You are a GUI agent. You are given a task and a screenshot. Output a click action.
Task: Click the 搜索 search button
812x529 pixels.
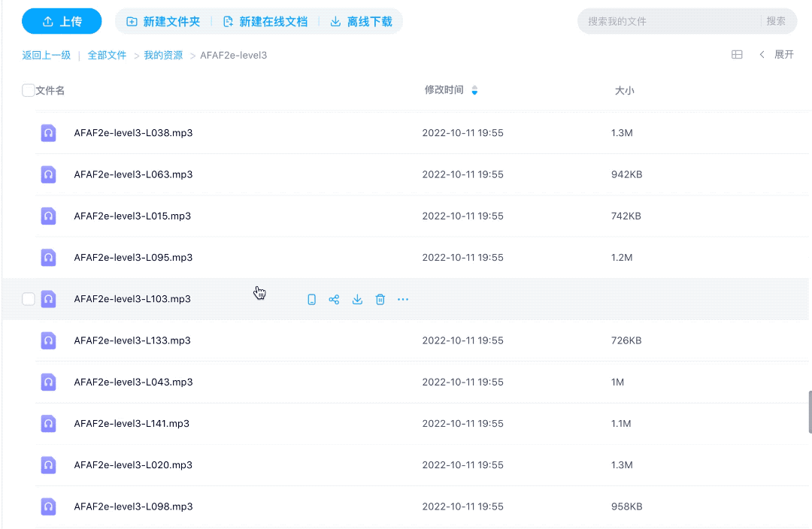[x=776, y=21]
